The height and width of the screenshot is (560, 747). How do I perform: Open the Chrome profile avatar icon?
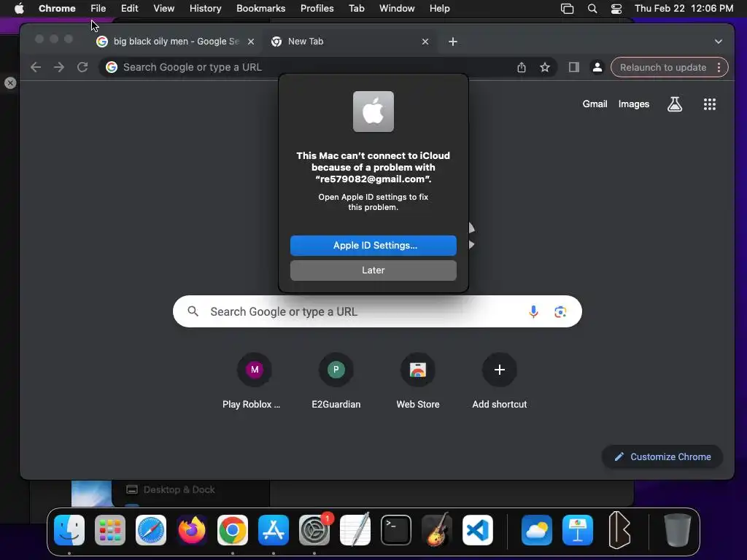(x=597, y=67)
